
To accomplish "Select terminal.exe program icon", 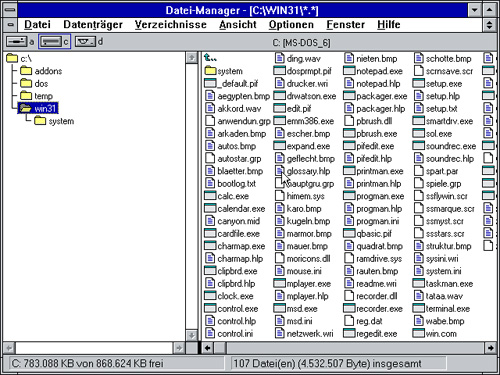I will 419,308.
